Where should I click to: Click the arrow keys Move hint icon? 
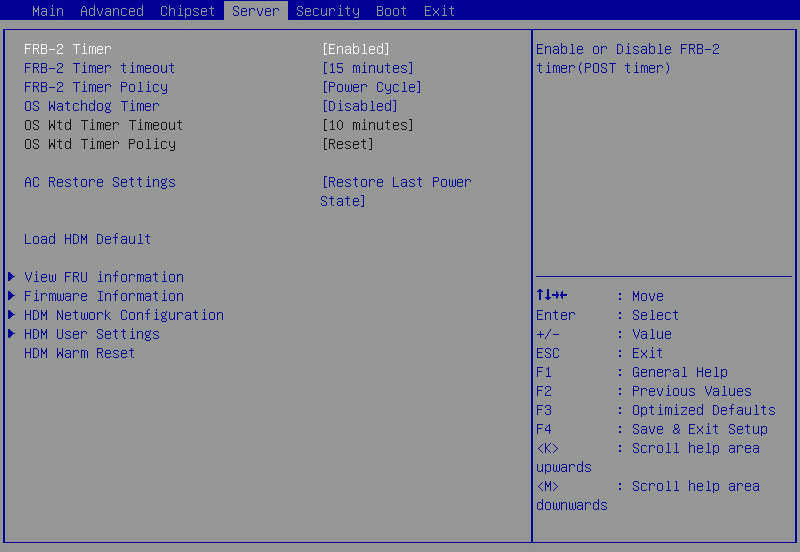click(x=552, y=295)
